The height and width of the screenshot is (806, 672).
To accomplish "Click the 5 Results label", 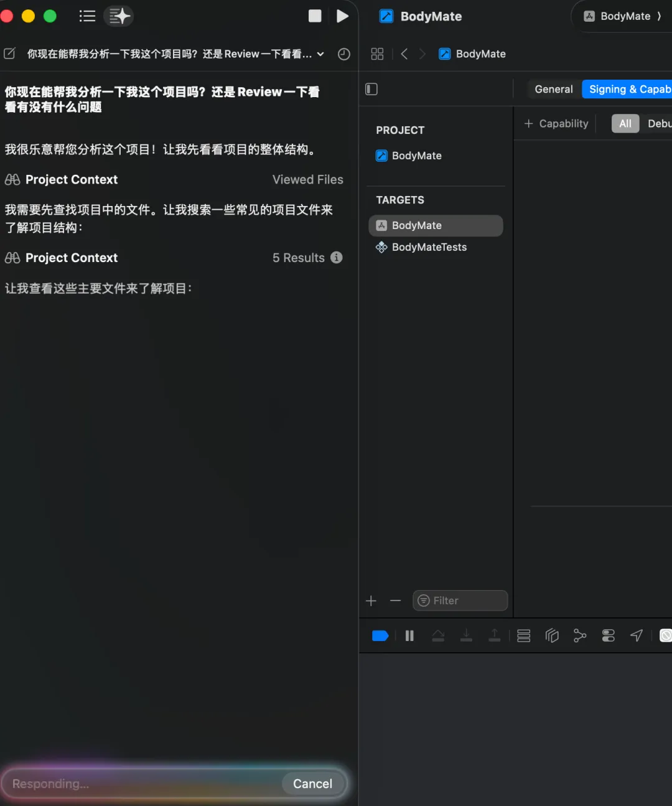I will pyautogui.click(x=299, y=258).
